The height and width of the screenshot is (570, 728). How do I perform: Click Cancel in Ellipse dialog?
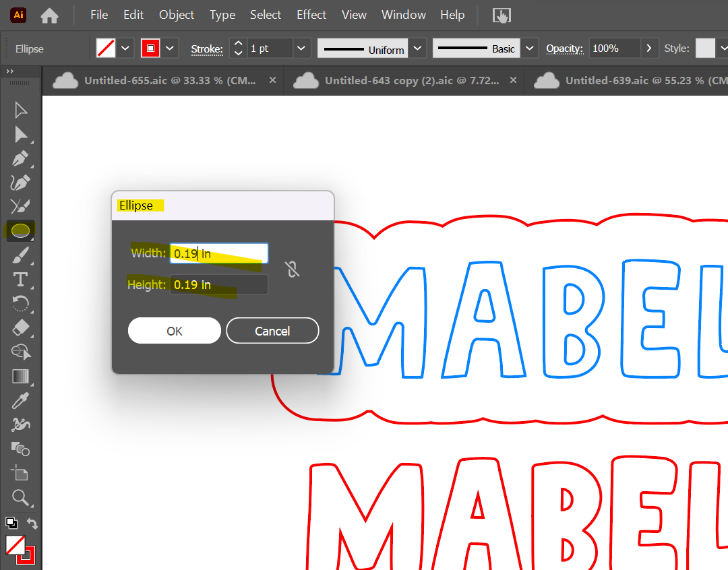(272, 331)
